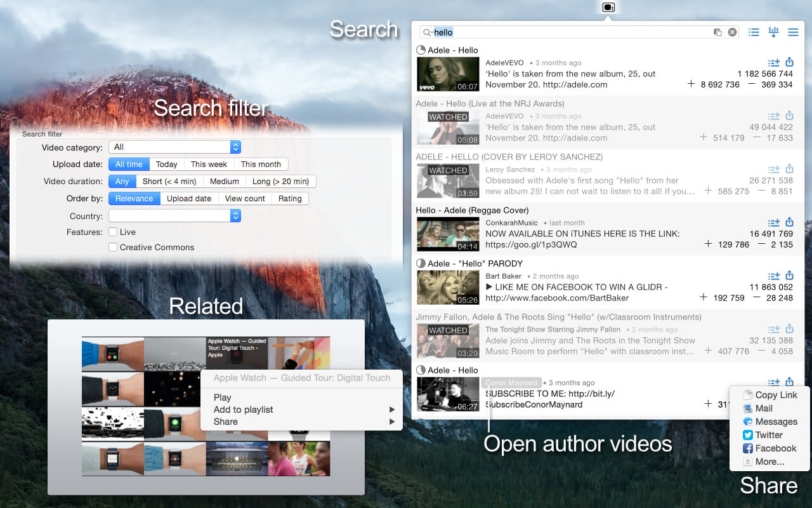The height and width of the screenshot is (508, 812).
Task: Choose Copy Link in share menu
Action: point(770,395)
